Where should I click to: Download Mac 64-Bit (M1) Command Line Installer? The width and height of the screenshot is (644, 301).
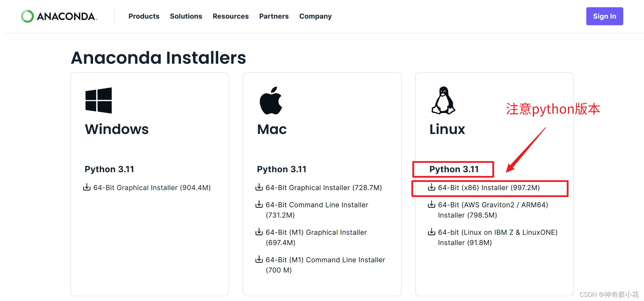point(325,265)
